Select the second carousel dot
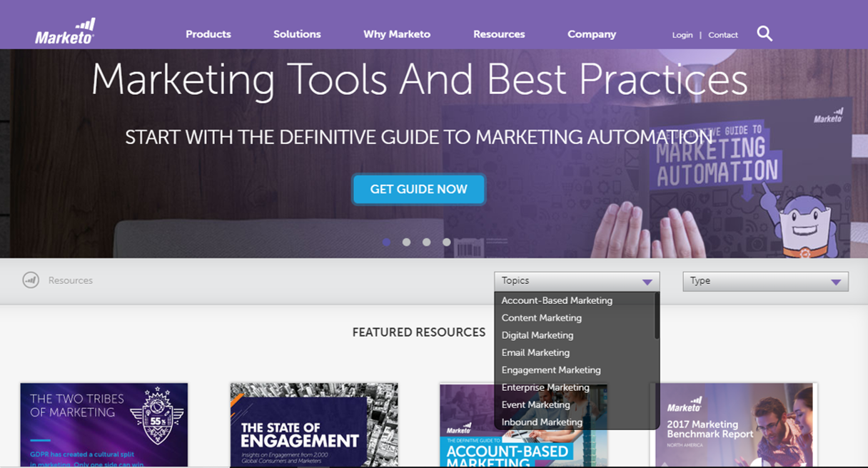Viewport: 868px width, 468px height. 406,243
